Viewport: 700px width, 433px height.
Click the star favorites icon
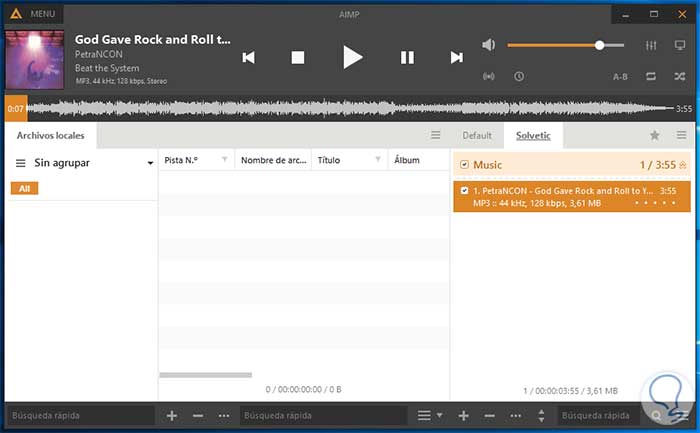(654, 135)
